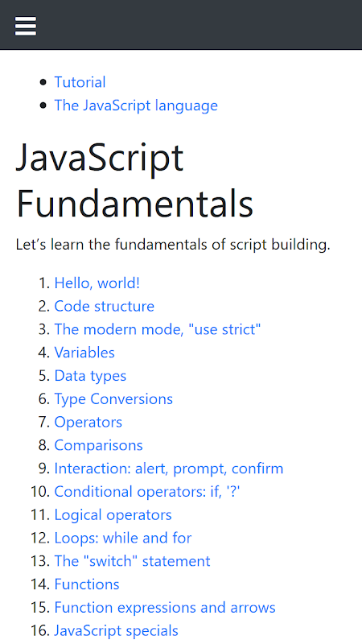Open the hamburger menu icon
This screenshot has height=644, width=362.
point(26,26)
